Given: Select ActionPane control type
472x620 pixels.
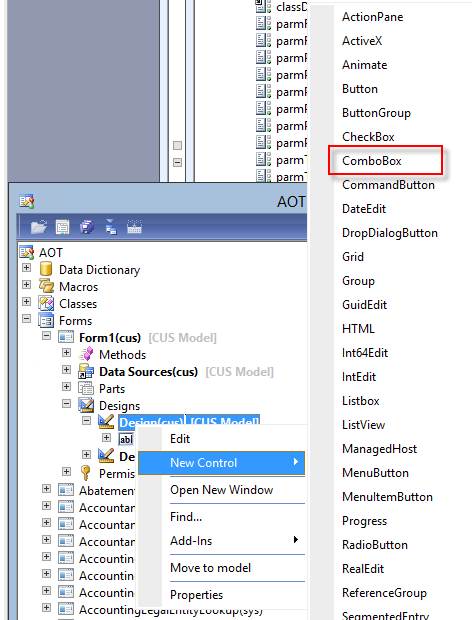Looking at the screenshot, I should [372, 17].
